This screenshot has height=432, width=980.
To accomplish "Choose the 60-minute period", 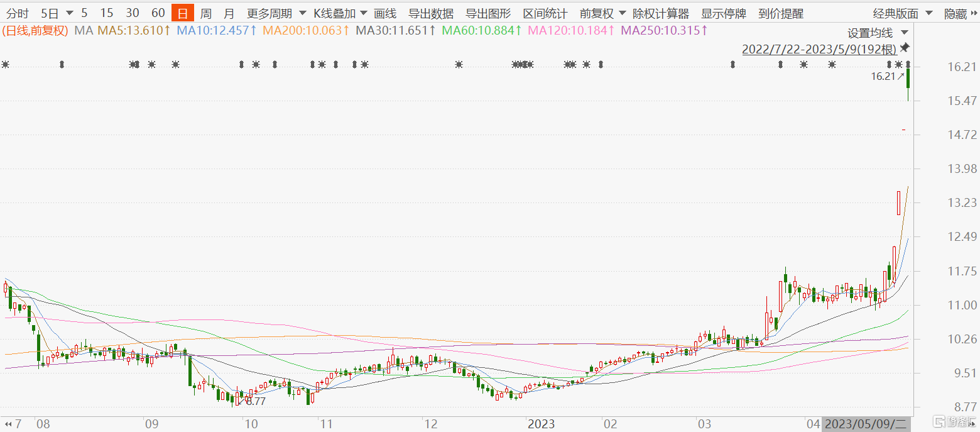I will 158,13.
